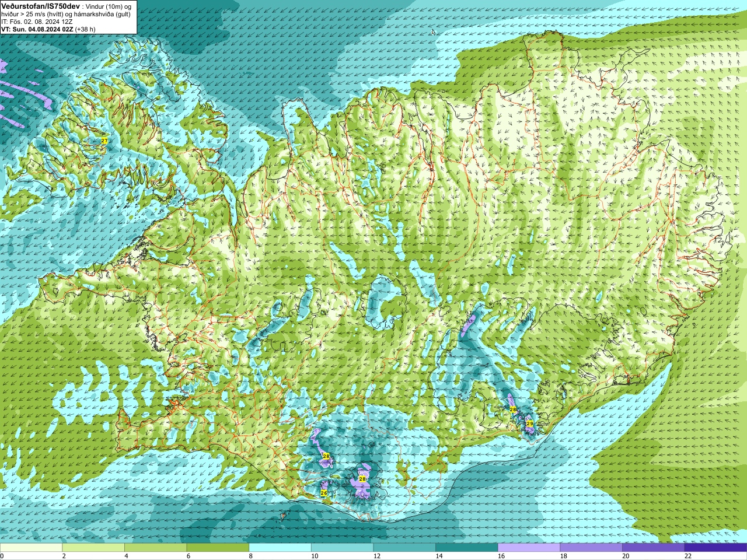Viewport: 747px width, 560px height.
Task: Click the 'VT: Sun. 04.08.2024 02Z' valid time
Action: coord(37,29)
